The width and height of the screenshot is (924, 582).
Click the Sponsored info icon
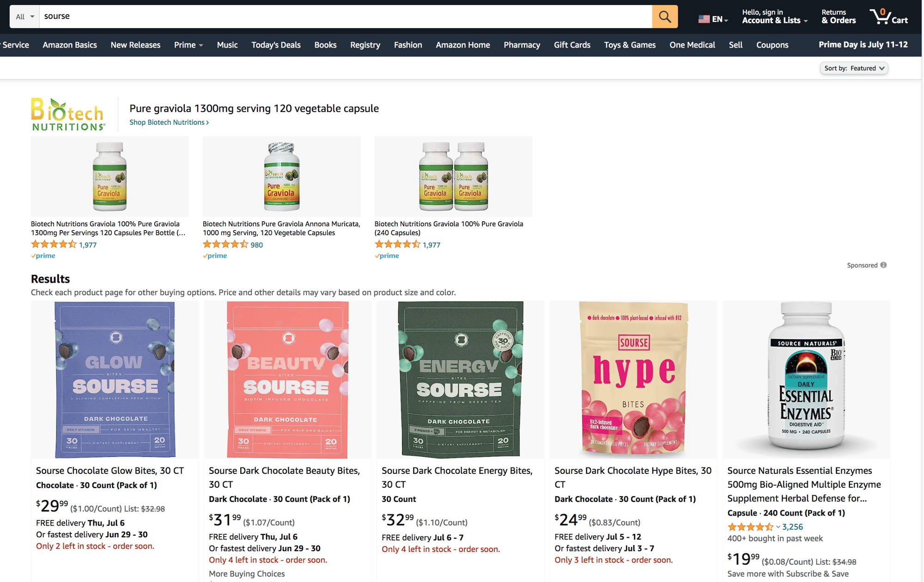coord(883,265)
